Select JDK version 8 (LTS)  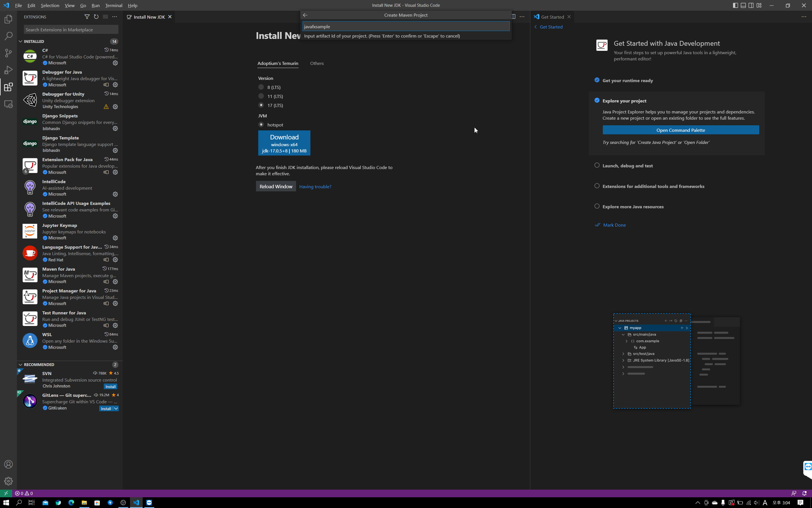coord(261,87)
